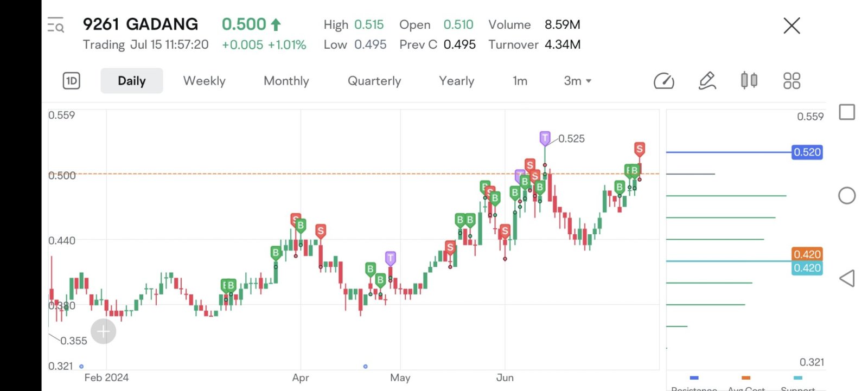Select the Daily timeframe tab

tap(132, 81)
